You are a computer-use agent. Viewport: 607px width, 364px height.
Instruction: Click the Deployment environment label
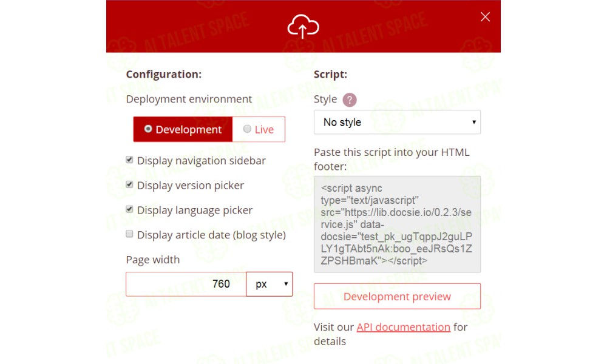tap(189, 99)
